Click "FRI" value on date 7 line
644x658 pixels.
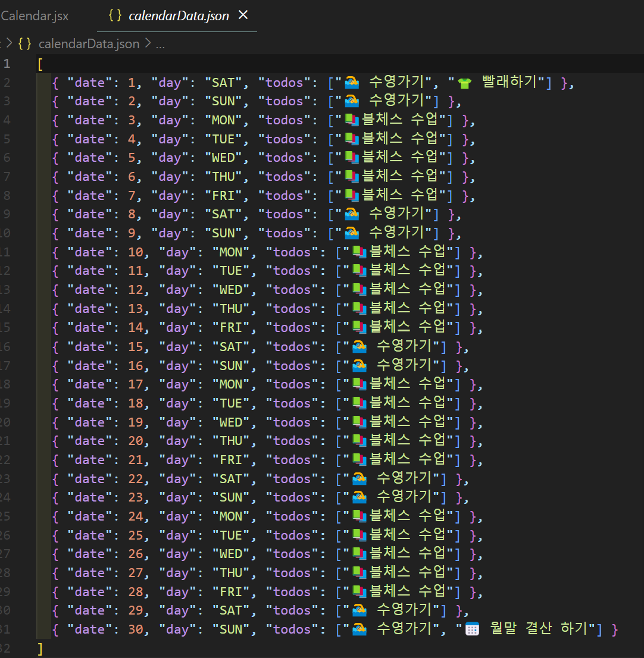tap(223, 196)
